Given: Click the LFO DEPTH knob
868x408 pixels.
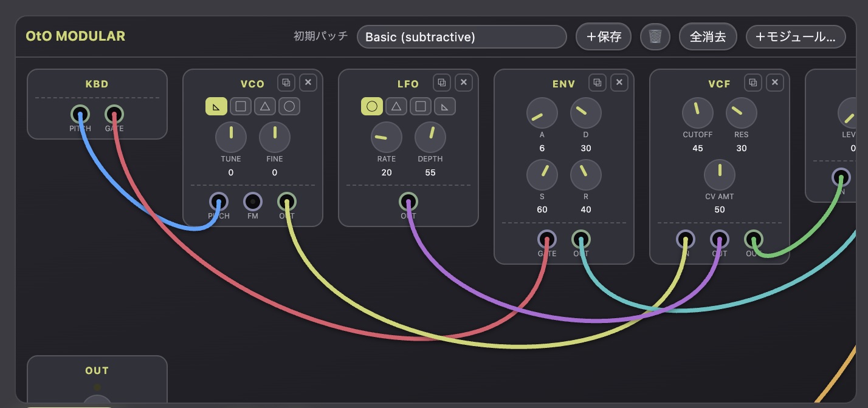Looking at the screenshot, I should click(430, 137).
